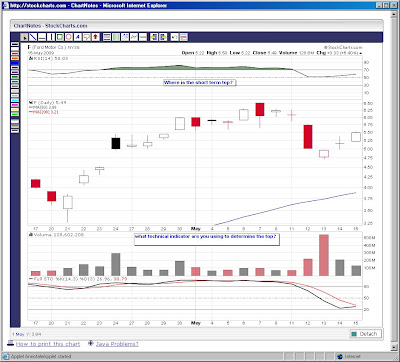Click the Detach button
400x362 pixels.
click(365, 334)
